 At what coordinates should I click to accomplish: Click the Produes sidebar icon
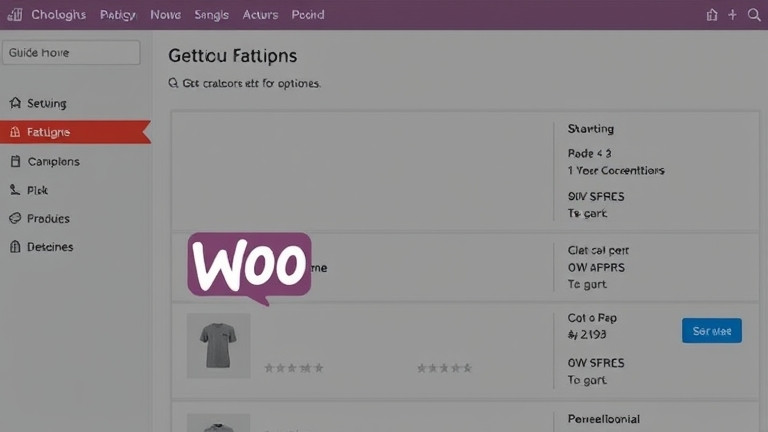15,218
